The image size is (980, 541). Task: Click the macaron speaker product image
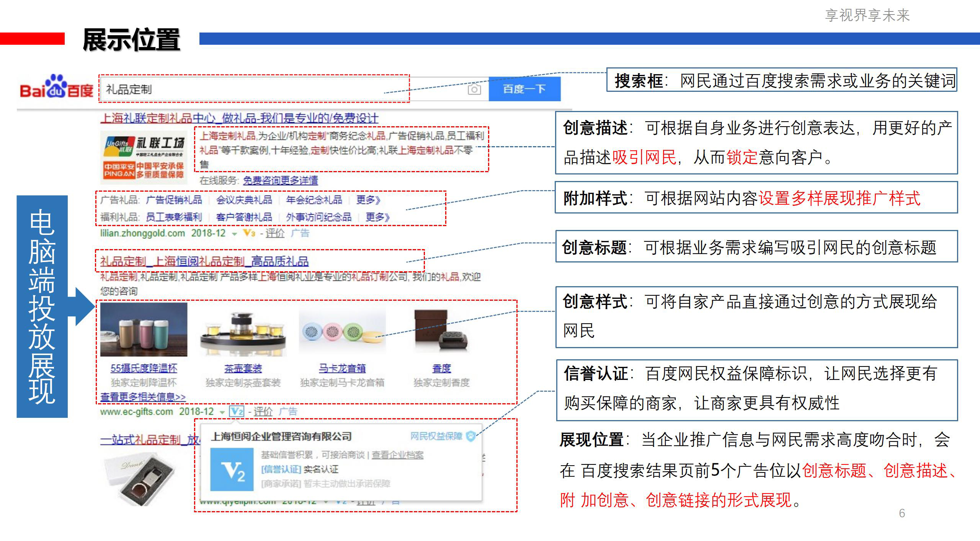point(342,331)
